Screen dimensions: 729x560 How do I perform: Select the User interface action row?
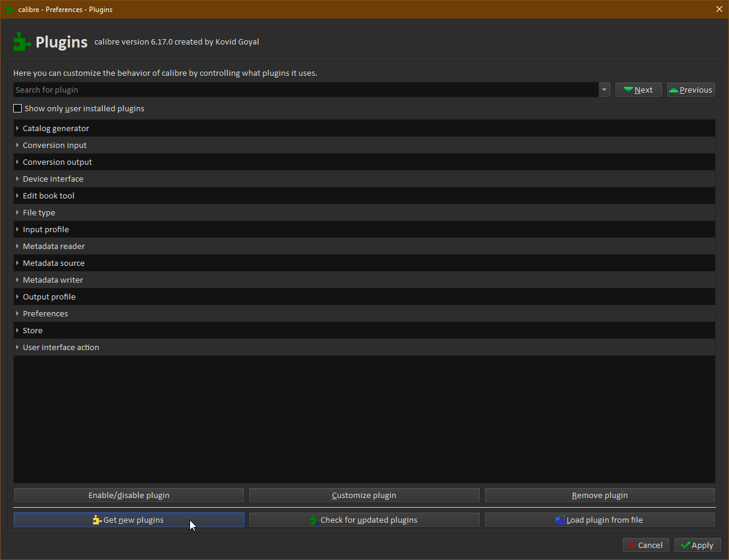(364, 347)
